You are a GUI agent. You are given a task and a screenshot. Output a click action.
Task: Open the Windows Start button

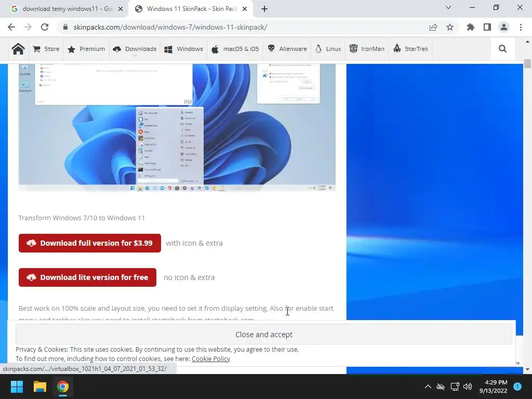17,387
